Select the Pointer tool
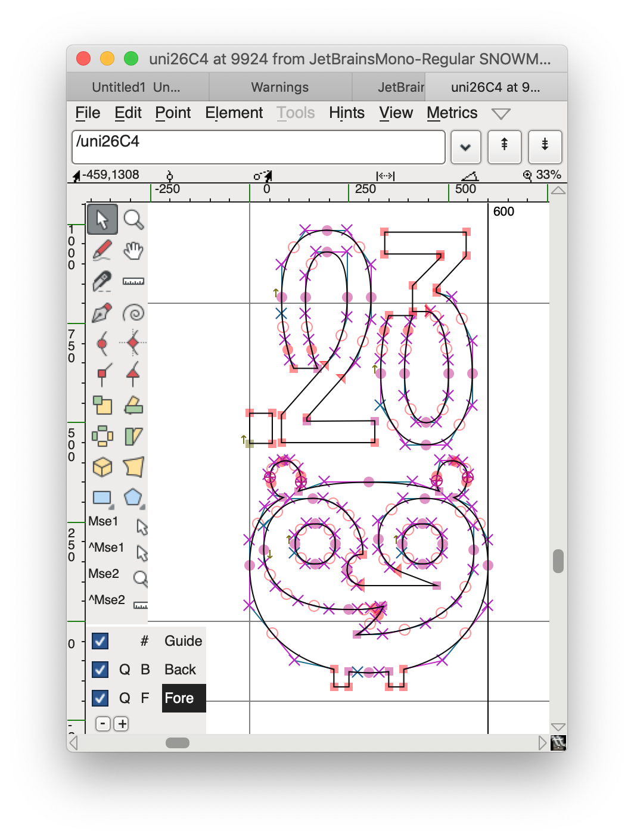634x840 pixels. (102, 219)
